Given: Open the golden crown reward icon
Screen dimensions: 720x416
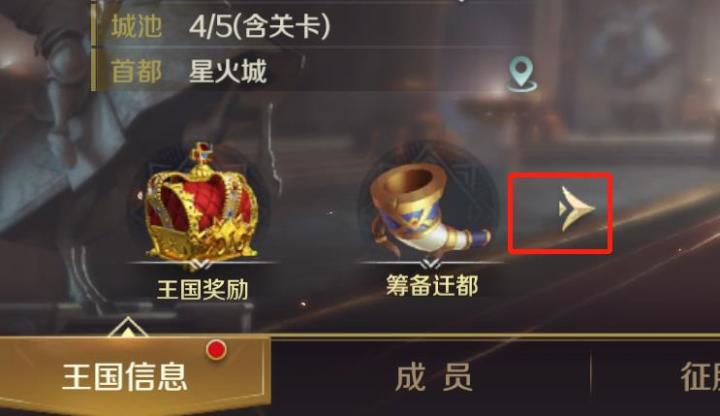Looking at the screenshot, I should pyautogui.click(x=201, y=202).
